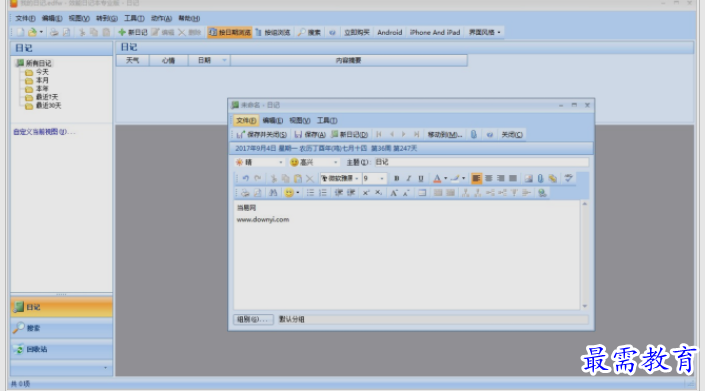Open the diary editor File menu
Image resolution: width=705 pixels, height=391 pixels.
246,120
